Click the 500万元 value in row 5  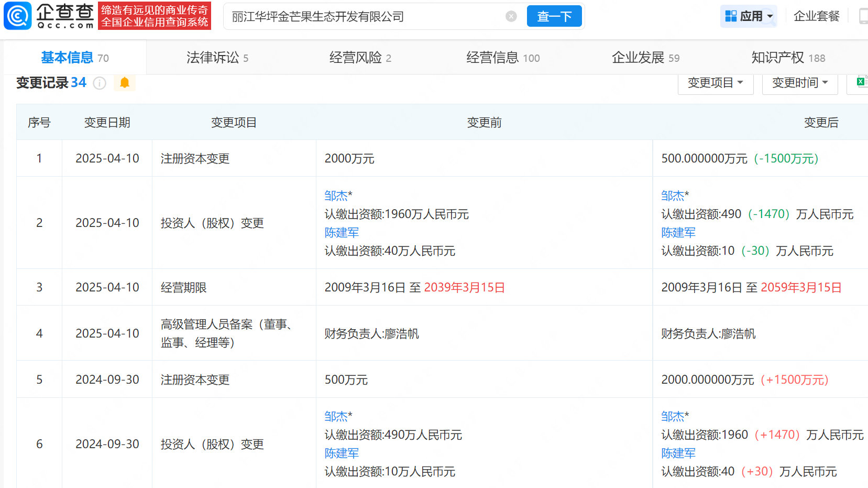coord(346,380)
